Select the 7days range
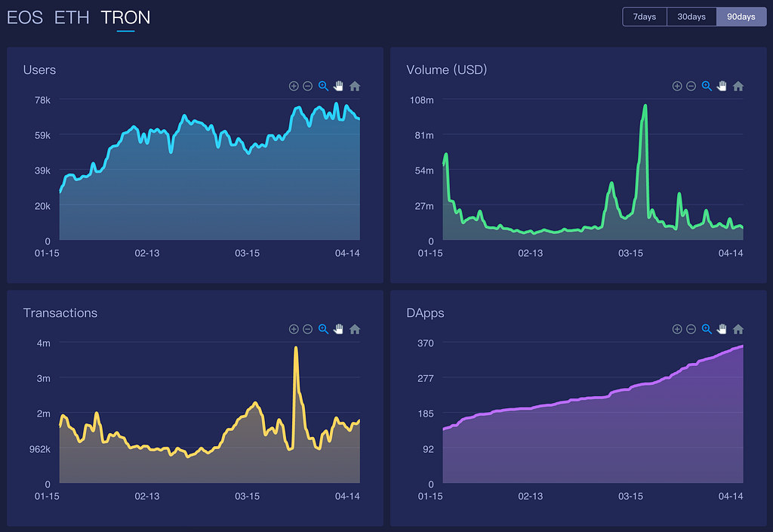This screenshot has width=773, height=532. pos(645,17)
